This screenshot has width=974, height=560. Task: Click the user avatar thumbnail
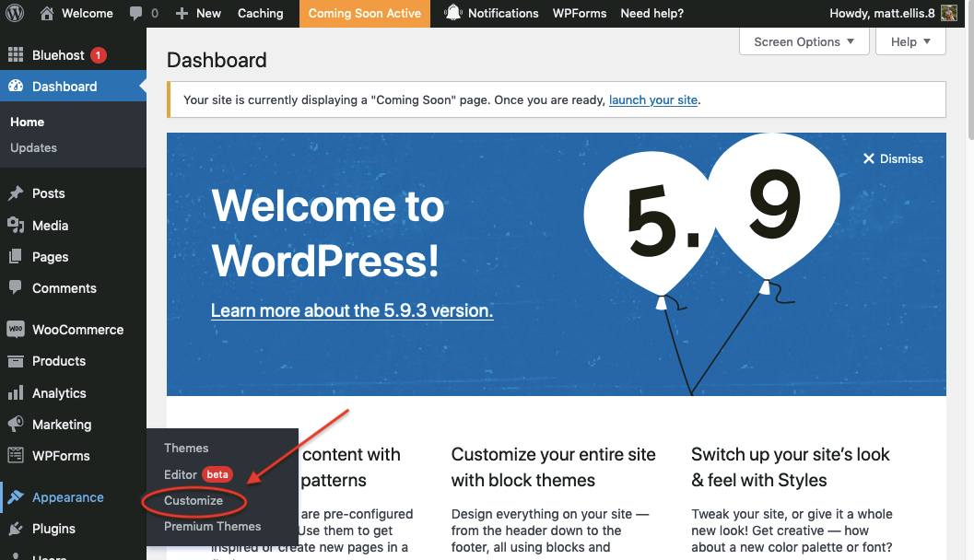pos(948,13)
